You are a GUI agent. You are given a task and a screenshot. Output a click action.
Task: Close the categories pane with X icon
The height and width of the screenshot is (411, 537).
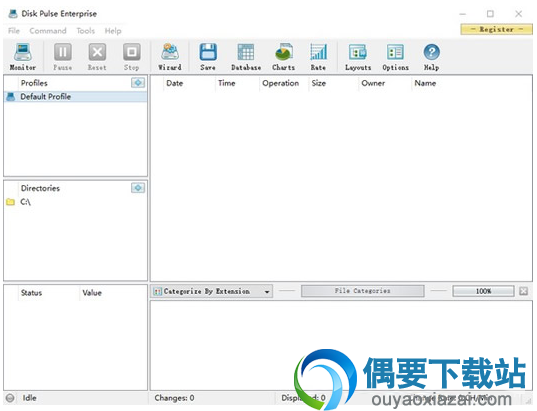tap(524, 291)
